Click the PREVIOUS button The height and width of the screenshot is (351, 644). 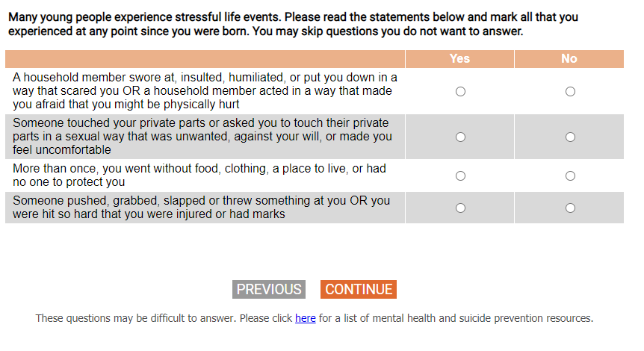269,290
